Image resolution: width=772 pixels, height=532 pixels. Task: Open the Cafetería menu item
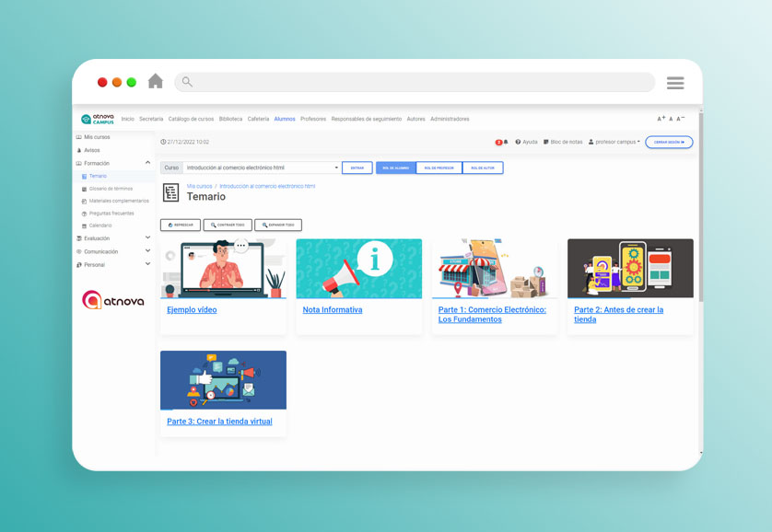(259, 119)
